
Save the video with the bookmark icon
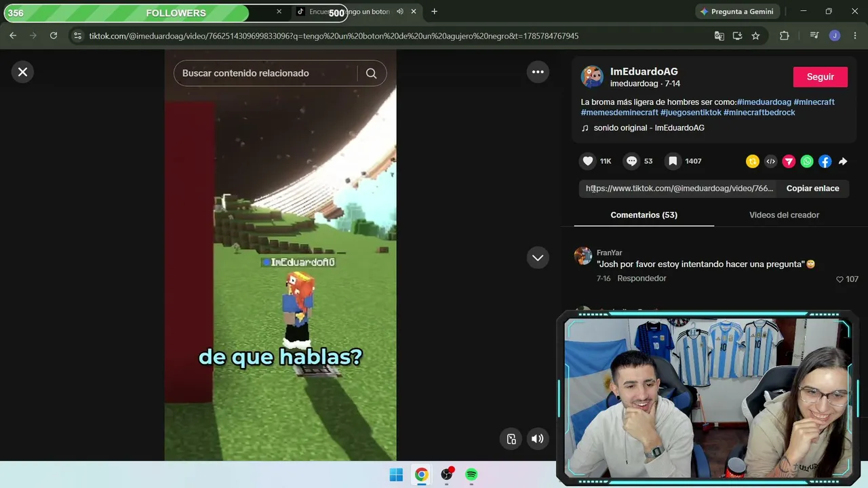(673, 161)
